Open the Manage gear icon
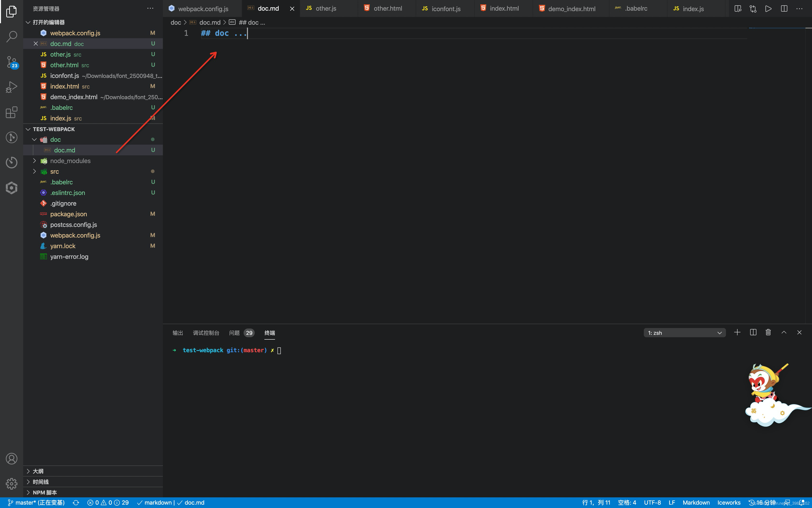This screenshot has height=508, width=812. pos(11,484)
